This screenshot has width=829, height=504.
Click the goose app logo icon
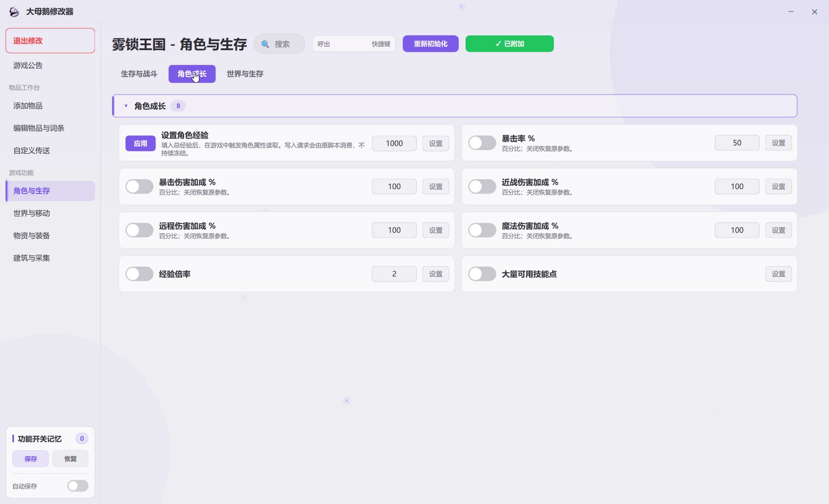[x=14, y=12]
